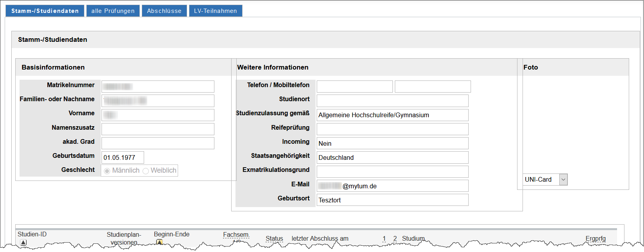Focus the Telefon input field
644x252 pixels.
point(354,87)
